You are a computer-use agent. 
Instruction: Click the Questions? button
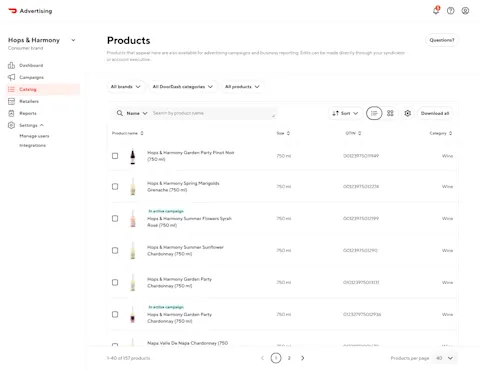[x=442, y=40]
